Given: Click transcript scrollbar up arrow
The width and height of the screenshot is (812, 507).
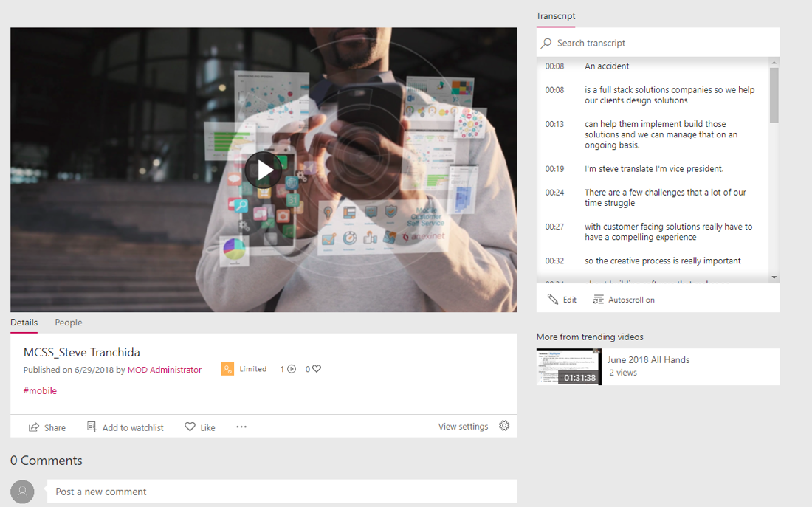Looking at the screenshot, I should click(x=774, y=63).
